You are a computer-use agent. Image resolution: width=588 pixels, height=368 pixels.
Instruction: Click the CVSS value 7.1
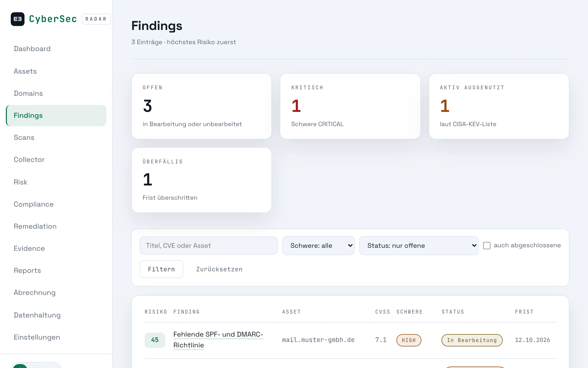(x=381, y=340)
